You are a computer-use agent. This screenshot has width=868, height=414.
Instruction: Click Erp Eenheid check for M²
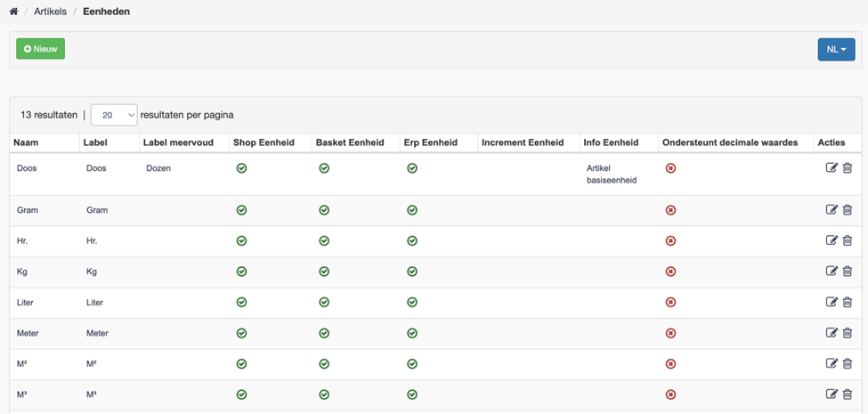pos(412,363)
